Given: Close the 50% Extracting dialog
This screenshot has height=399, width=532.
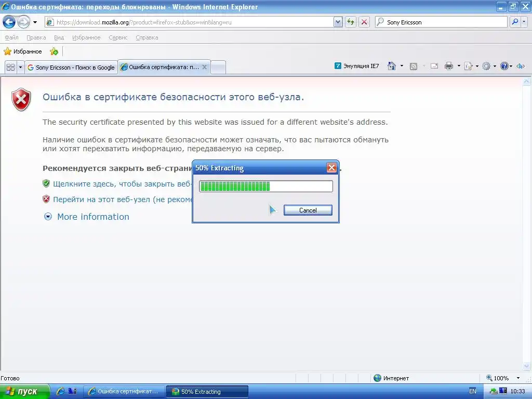Looking at the screenshot, I should pyautogui.click(x=331, y=167).
